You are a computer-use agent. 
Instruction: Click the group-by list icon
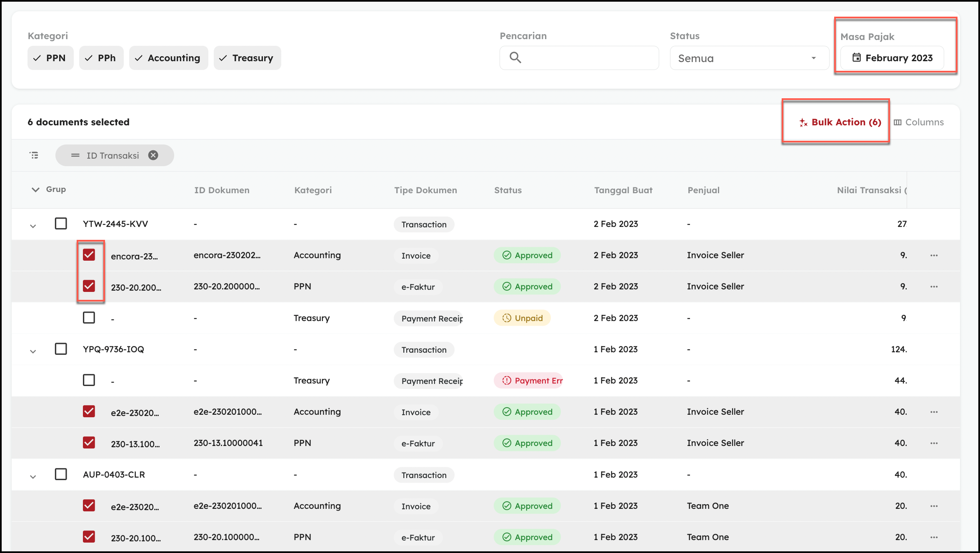pyautogui.click(x=34, y=155)
